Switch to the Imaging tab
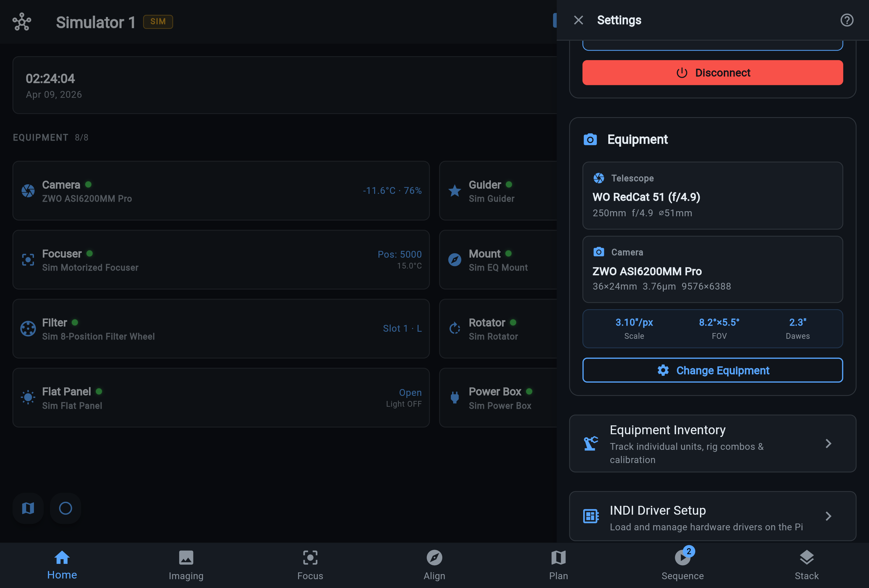This screenshot has height=588, width=869. (x=186, y=565)
